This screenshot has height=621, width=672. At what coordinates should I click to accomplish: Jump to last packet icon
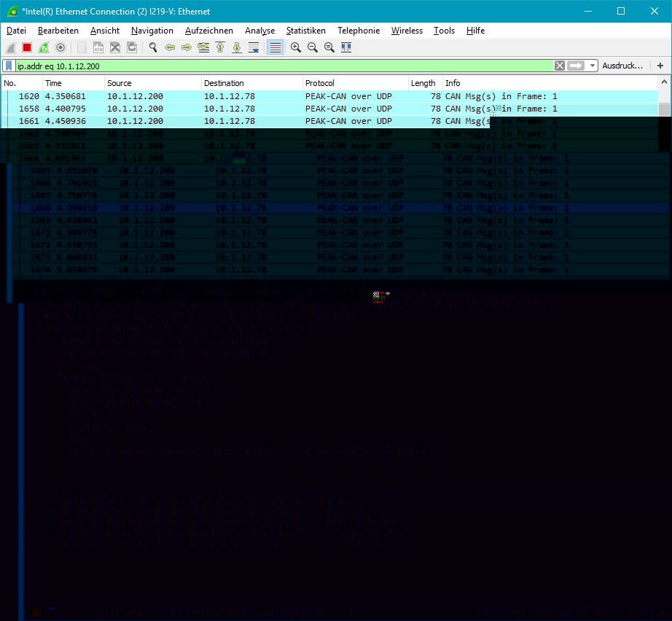237,47
